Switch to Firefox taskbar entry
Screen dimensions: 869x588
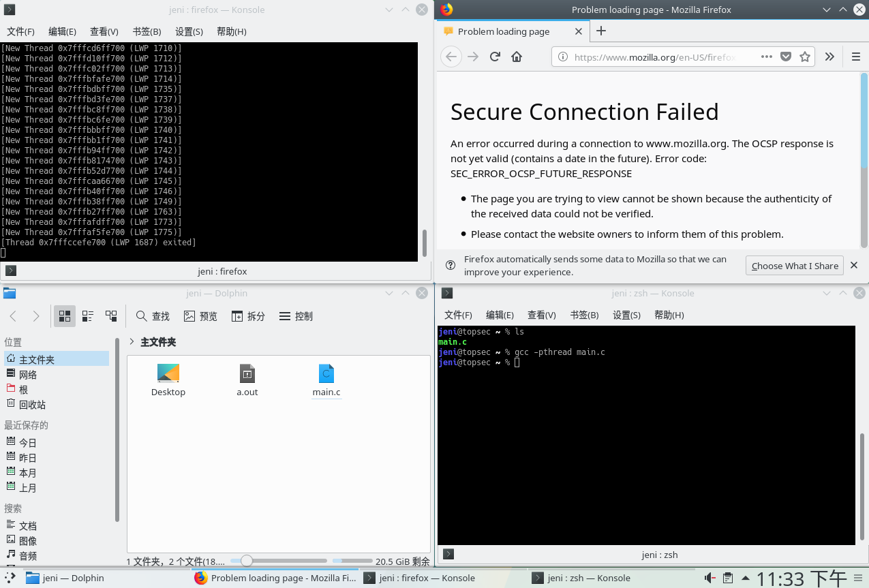274,578
